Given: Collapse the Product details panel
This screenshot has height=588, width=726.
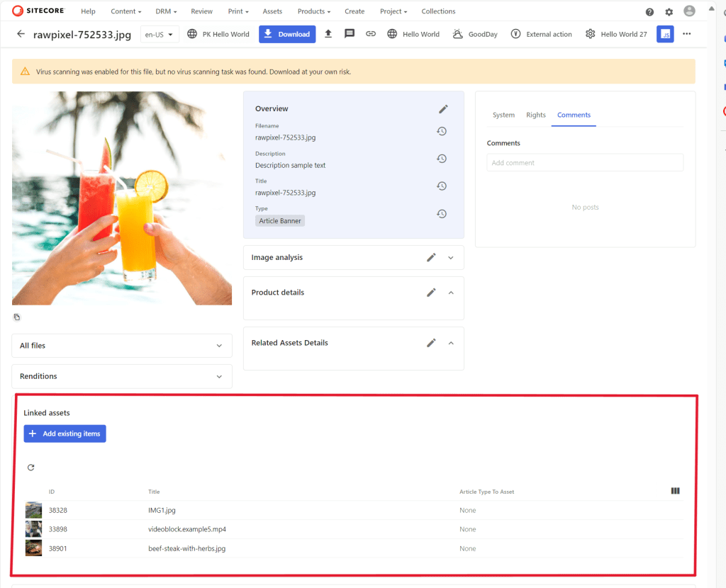Looking at the screenshot, I should coord(451,293).
